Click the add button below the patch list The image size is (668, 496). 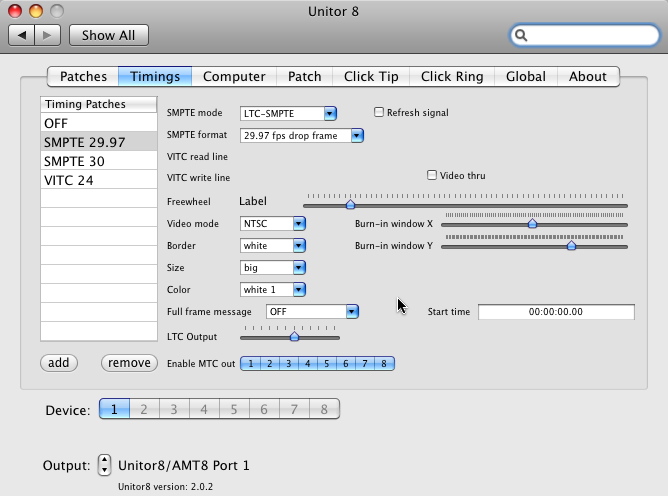(x=59, y=363)
